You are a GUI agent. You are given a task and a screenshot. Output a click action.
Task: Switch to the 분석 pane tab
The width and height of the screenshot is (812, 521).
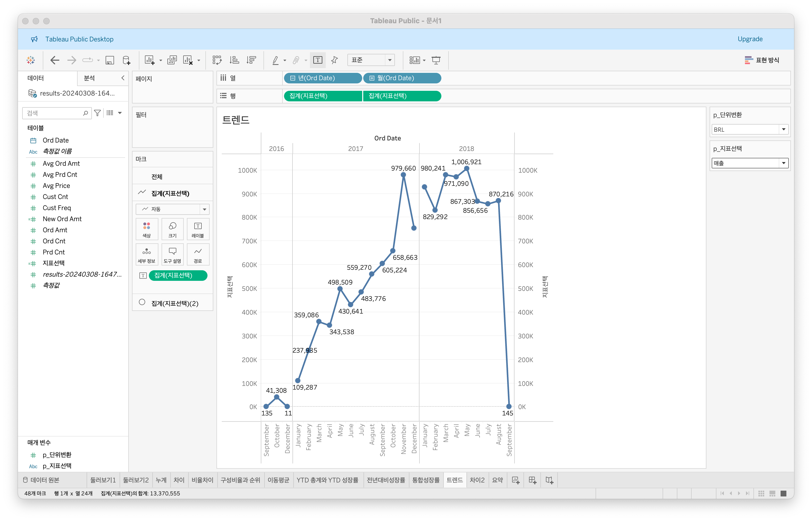pyautogui.click(x=89, y=78)
